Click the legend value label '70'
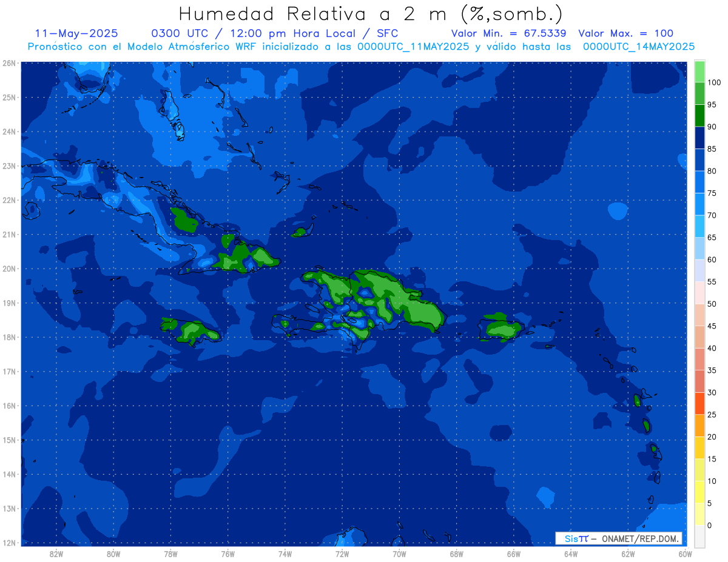The image size is (728, 562). click(x=712, y=215)
